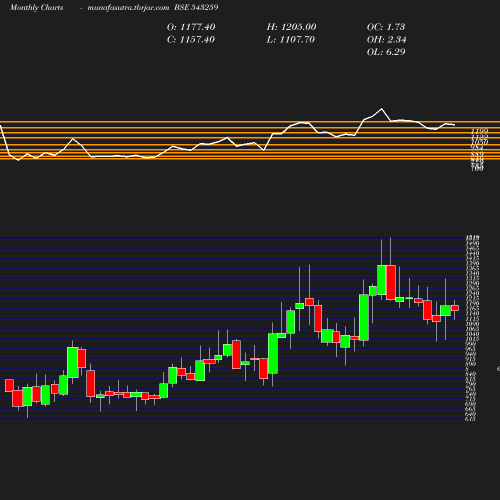Click the "BSE 543259" symbol label
The image size is (500, 500).
pyautogui.click(x=196, y=7)
